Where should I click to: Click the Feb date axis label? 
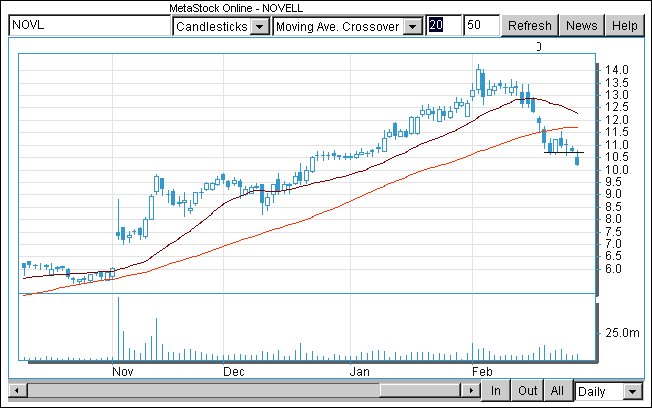click(482, 371)
